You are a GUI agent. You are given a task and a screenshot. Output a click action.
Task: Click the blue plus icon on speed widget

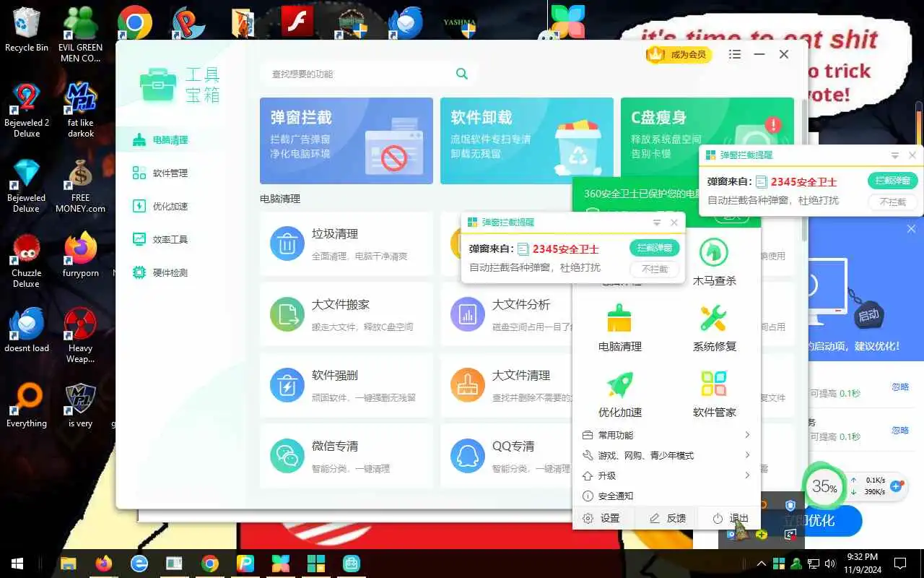897,486
